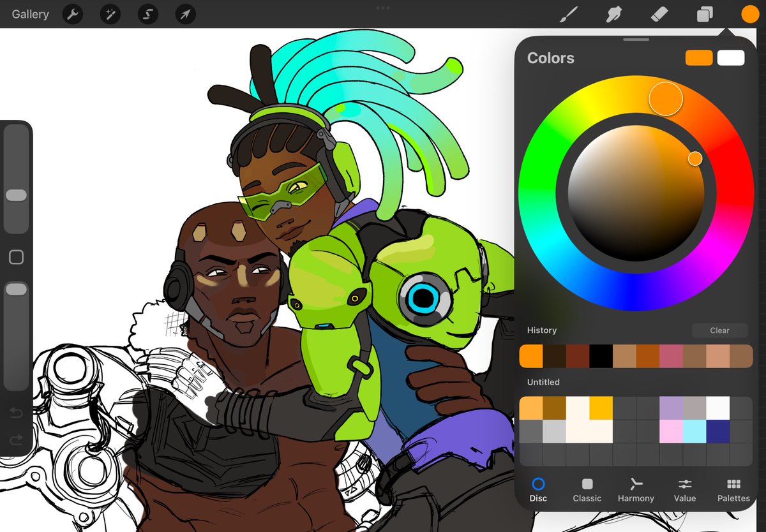Choose the light cyan swatch in Untitled palette

point(695,431)
